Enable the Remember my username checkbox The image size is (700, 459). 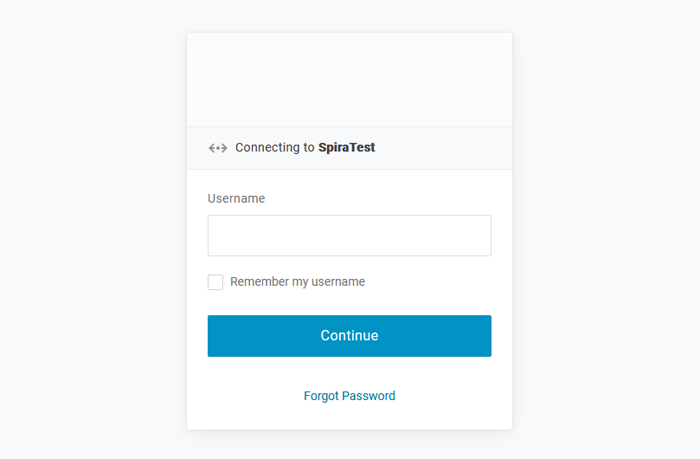click(216, 283)
